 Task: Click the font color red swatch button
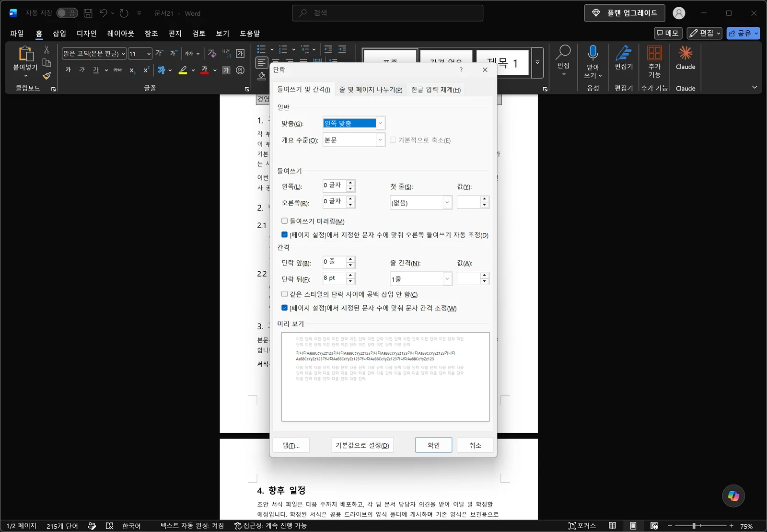[x=205, y=70]
